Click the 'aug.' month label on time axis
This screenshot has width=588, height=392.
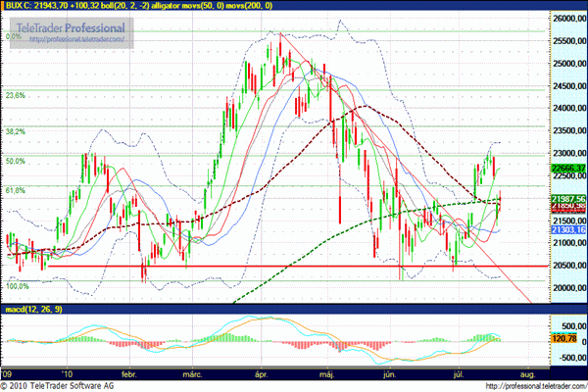click(x=525, y=374)
